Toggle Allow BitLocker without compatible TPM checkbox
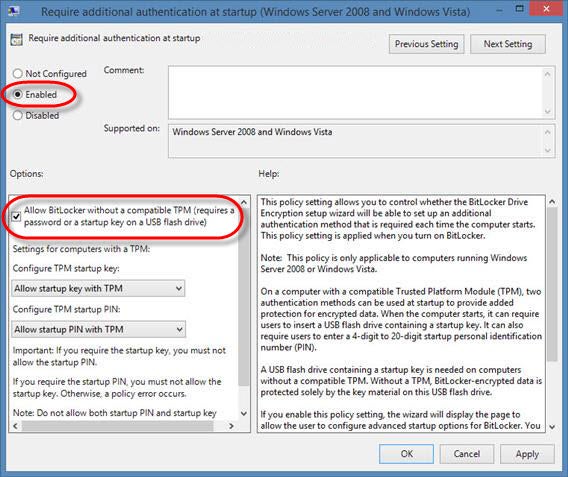 coord(16,217)
